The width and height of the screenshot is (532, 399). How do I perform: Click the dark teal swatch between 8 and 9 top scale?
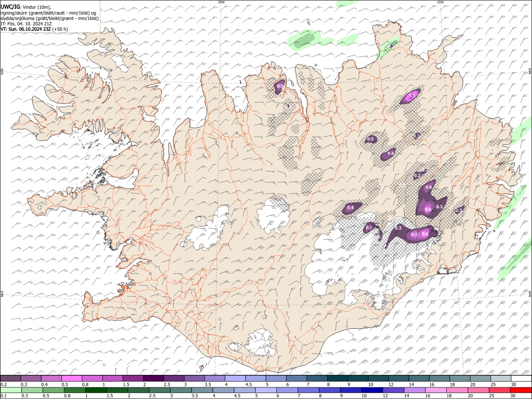point(337,379)
